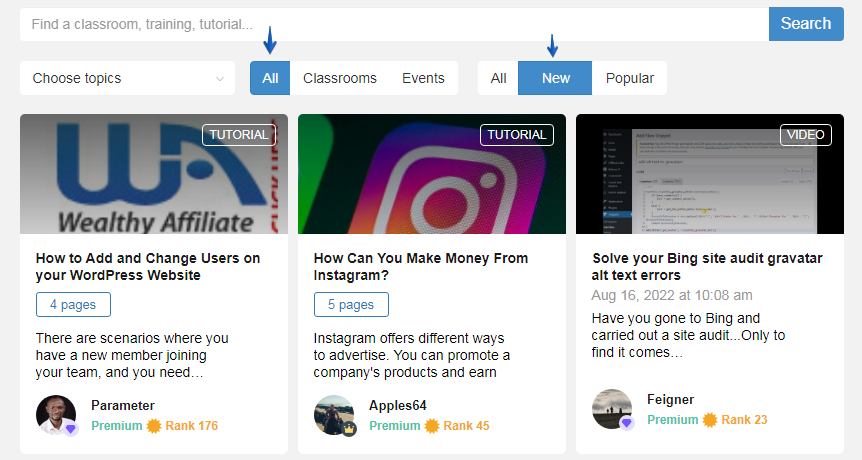Click Premium label under Feigner
The image size is (862, 460).
(672, 420)
